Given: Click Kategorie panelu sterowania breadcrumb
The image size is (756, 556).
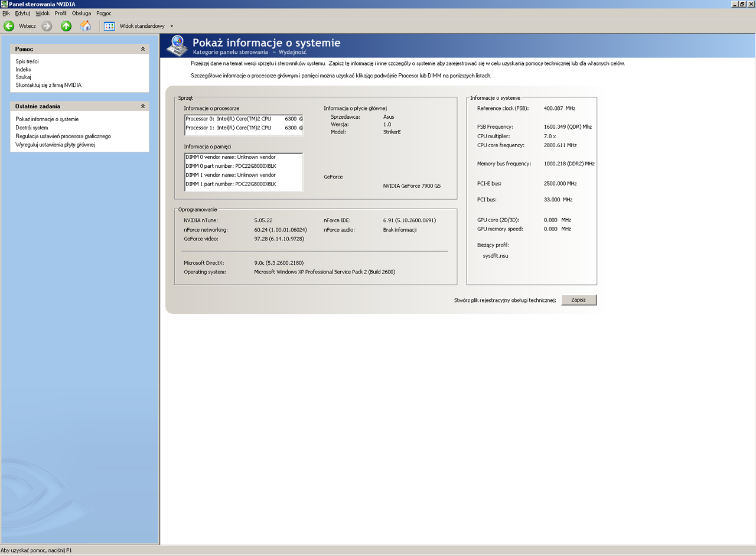Looking at the screenshot, I should pos(230,52).
